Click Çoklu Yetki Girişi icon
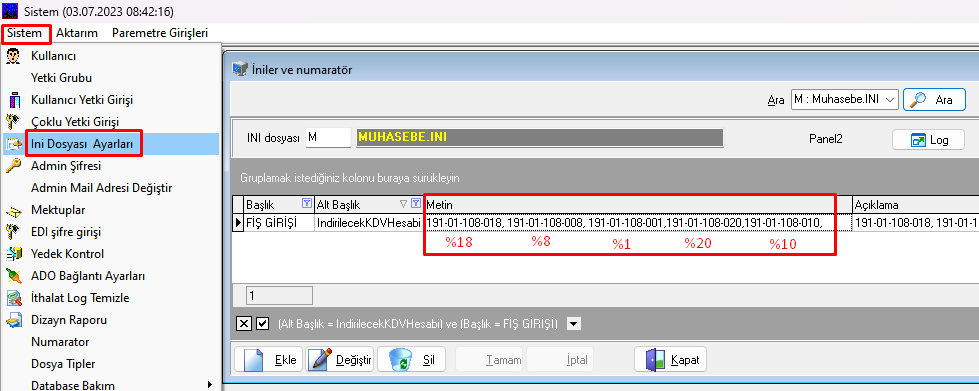 [13, 122]
